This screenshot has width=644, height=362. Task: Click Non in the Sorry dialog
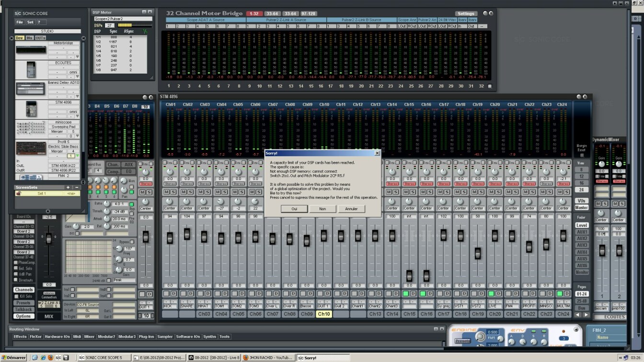tap(322, 209)
